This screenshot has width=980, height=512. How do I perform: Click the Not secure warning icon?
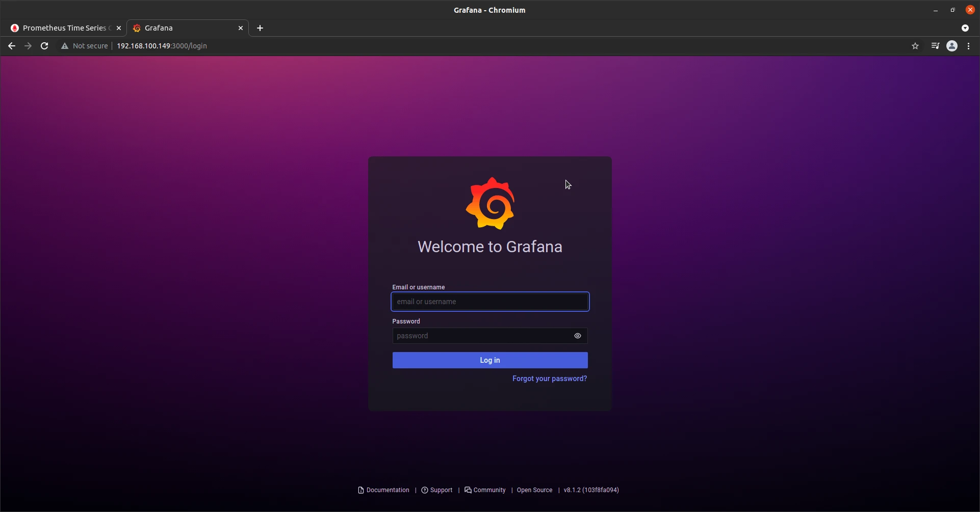[x=65, y=46]
